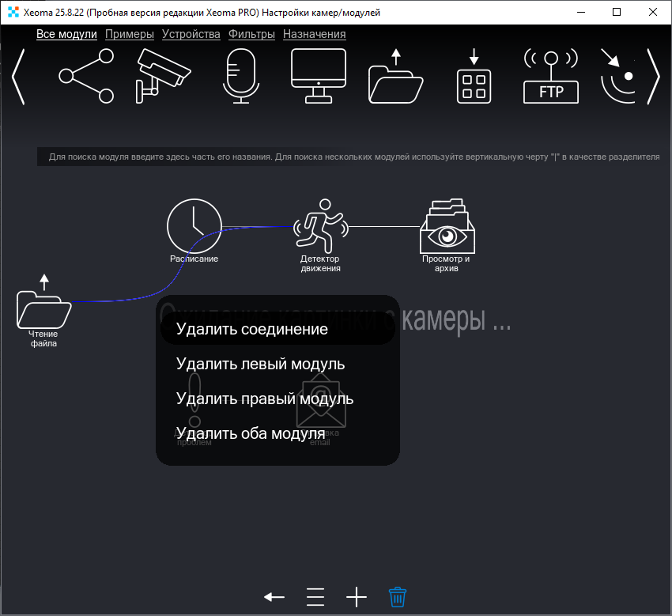This screenshot has width=672, height=616.
Task: Click the grid module with down arrow
Action: 474,76
